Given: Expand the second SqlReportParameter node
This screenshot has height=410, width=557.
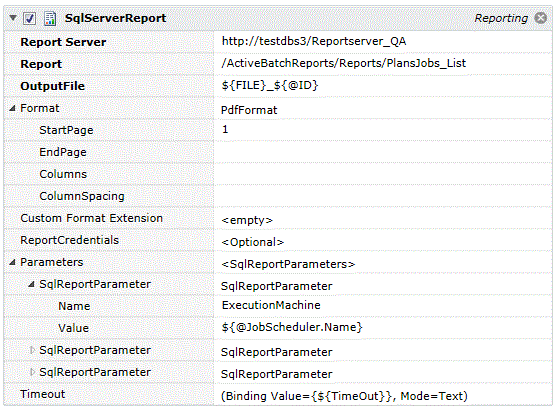Looking at the screenshot, I should 32,350.
